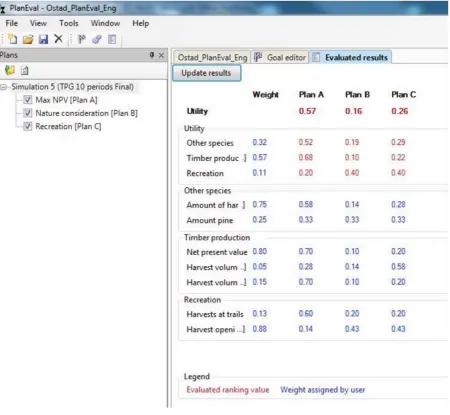Open the View menu

click(38, 23)
